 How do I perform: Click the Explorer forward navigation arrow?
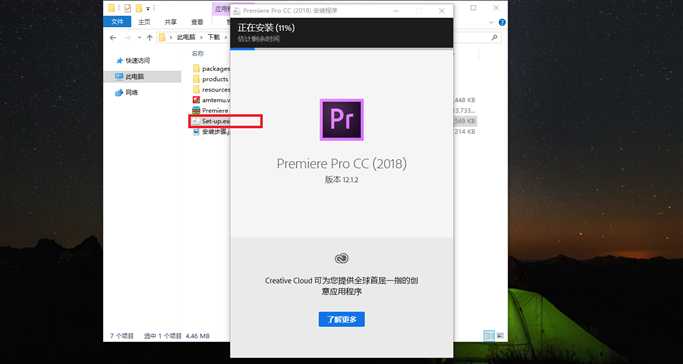click(128, 38)
